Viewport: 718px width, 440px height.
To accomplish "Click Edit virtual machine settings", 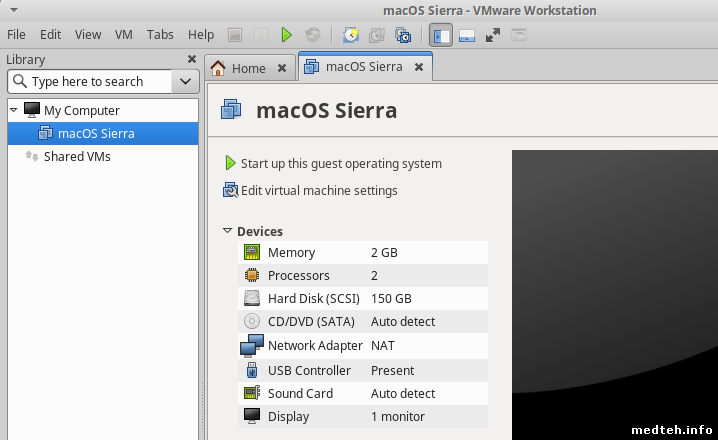I will click(x=318, y=190).
